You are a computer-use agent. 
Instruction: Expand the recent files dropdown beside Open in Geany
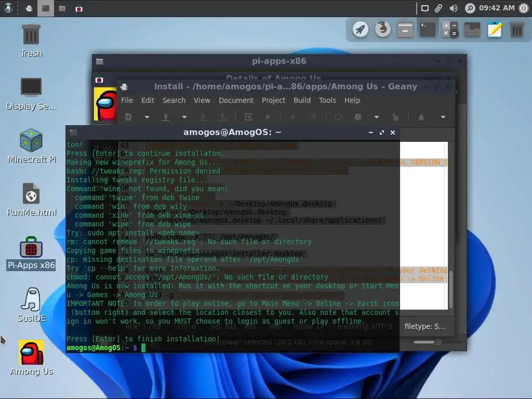(184, 117)
